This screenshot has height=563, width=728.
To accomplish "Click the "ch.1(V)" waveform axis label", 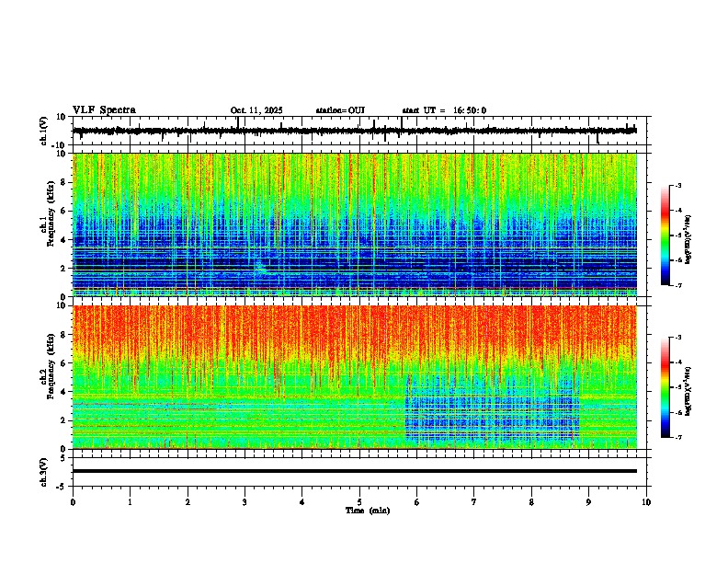I will pos(44,131).
